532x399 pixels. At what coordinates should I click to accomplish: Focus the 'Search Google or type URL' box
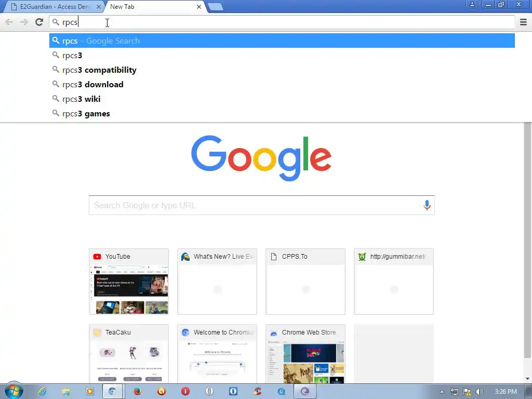pyautogui.click(x=262, y=205)
